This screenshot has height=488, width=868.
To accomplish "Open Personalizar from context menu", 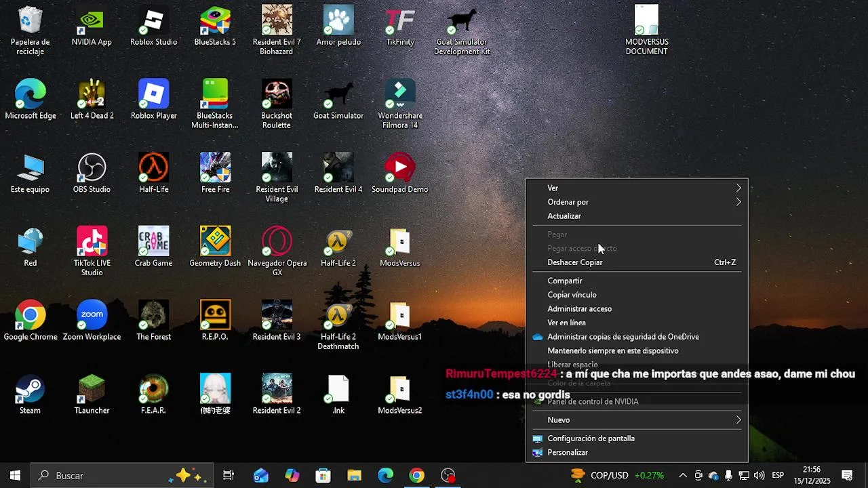I will tap(637, 453).
